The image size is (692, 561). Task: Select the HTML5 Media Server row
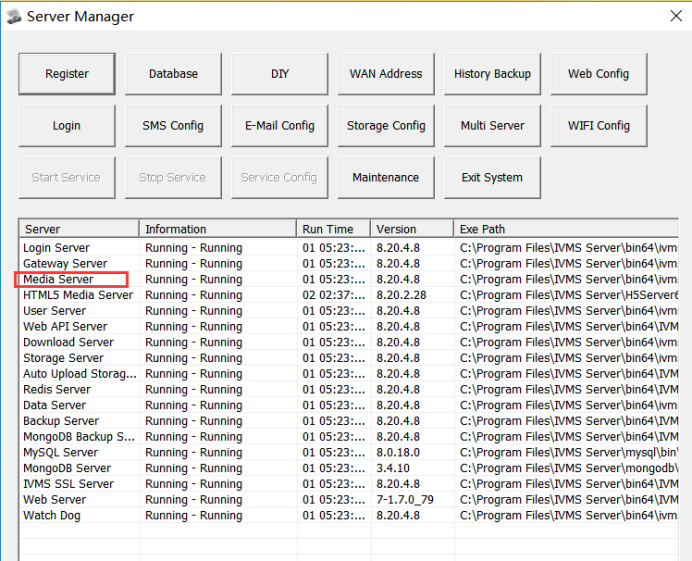(x=349, y=295)
